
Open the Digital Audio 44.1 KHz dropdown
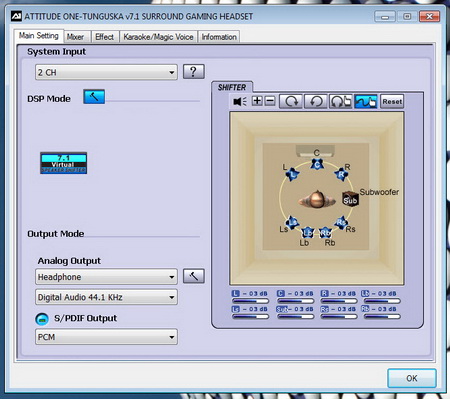[106, 297]
